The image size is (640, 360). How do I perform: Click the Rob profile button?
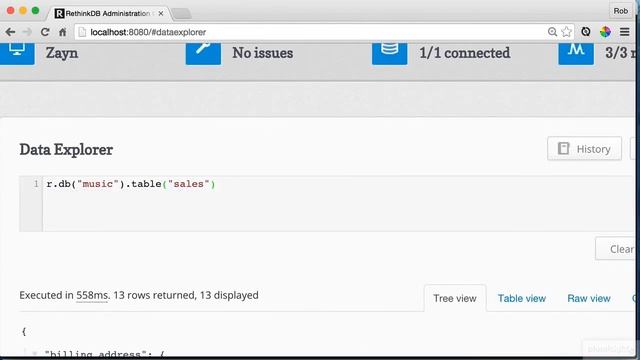pyautogui.click(x=620, y=11)
